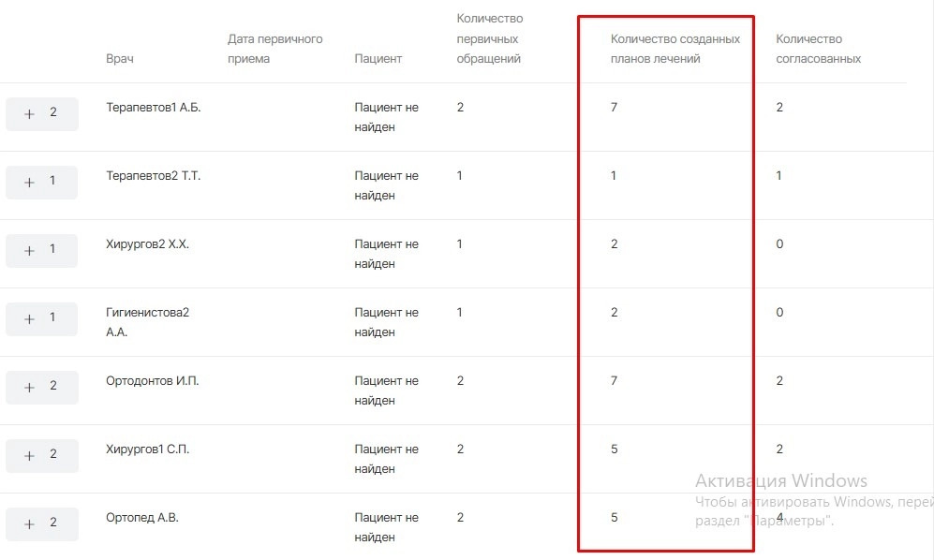The image size is (934, 560).
Task: Expand the Терапевтов1 А.Б. row
Action: coord(41,113)
